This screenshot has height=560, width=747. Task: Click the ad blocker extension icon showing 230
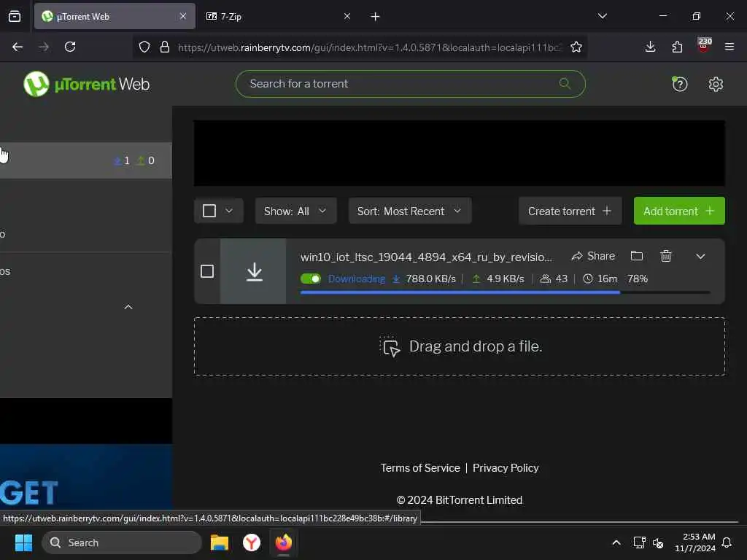704,45
